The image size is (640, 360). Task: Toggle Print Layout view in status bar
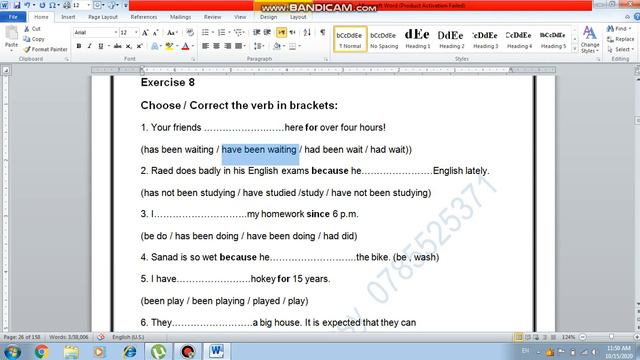pos(519,337)
